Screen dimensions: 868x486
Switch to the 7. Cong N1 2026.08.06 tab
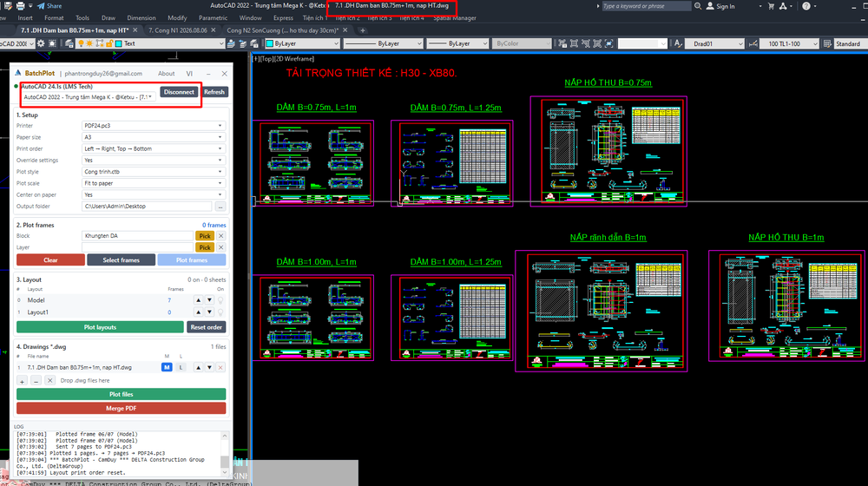178,30
